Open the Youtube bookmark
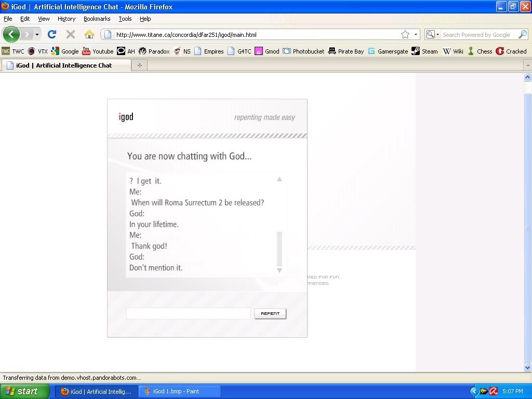This screenshot has width=532, height=399. (98, 51)
